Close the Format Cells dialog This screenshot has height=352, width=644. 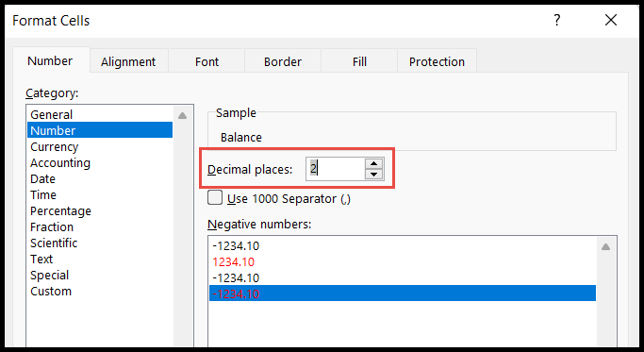[x=611, y=20]
